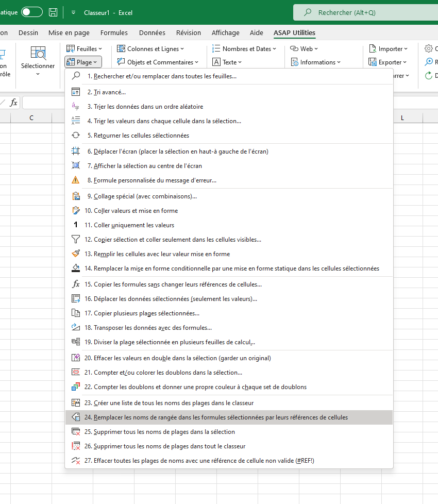Open the Informations dropdown
This screenshot has height=504, width=438.
point(315,62)
